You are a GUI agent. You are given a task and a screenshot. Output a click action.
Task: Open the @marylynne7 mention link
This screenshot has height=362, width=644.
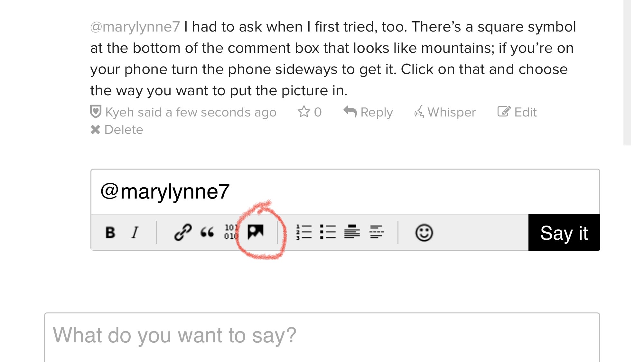pyautogui.click(x=135, y=27)
